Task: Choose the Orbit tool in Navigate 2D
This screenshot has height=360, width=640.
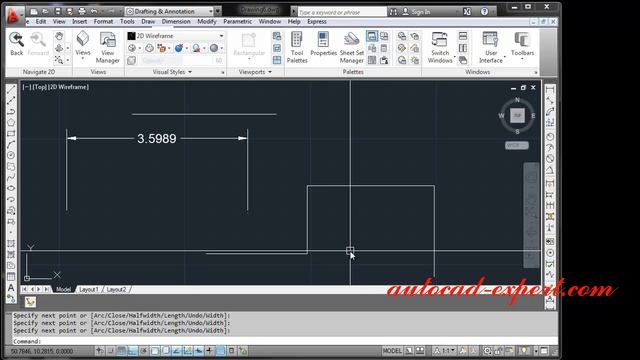Action: 59,48
